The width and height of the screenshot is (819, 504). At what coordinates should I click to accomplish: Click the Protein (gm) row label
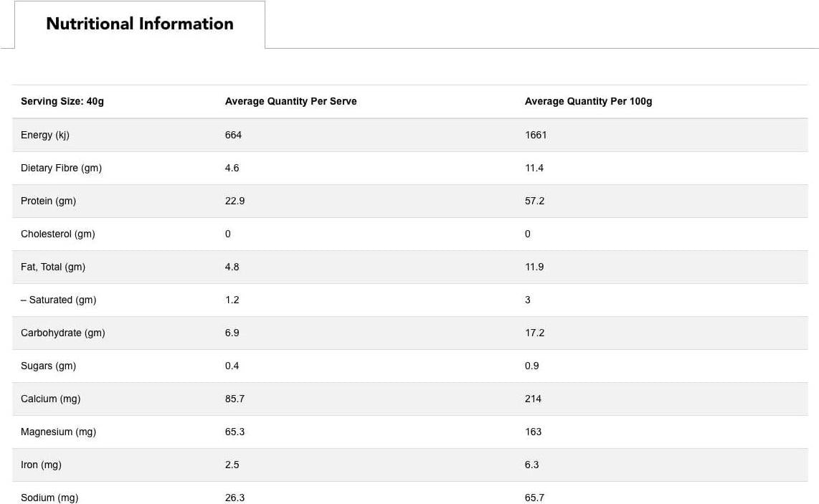pyautogui.click(x=48, y=201)
